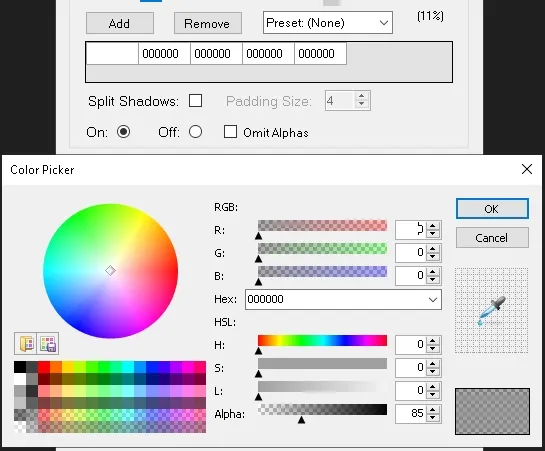Click the save palette icon
545x451 pixels.
pyautogui.click(x=48, y=344)
